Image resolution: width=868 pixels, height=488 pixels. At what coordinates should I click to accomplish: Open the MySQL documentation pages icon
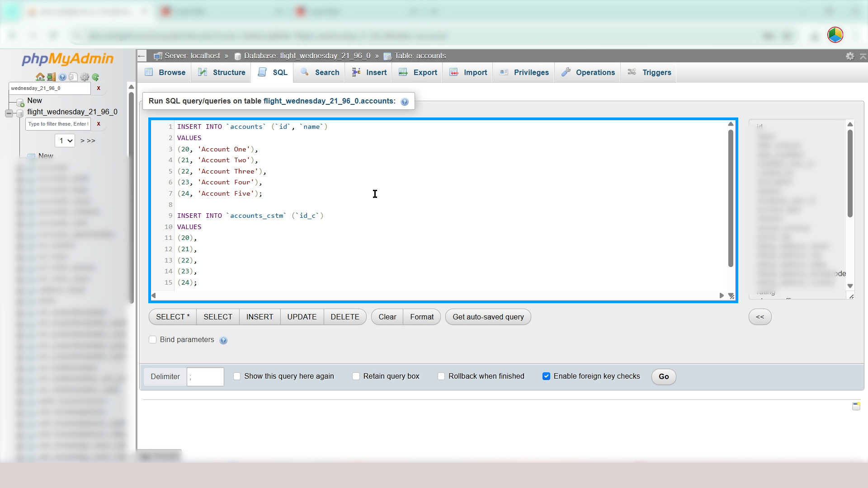[x=73, y=77]
